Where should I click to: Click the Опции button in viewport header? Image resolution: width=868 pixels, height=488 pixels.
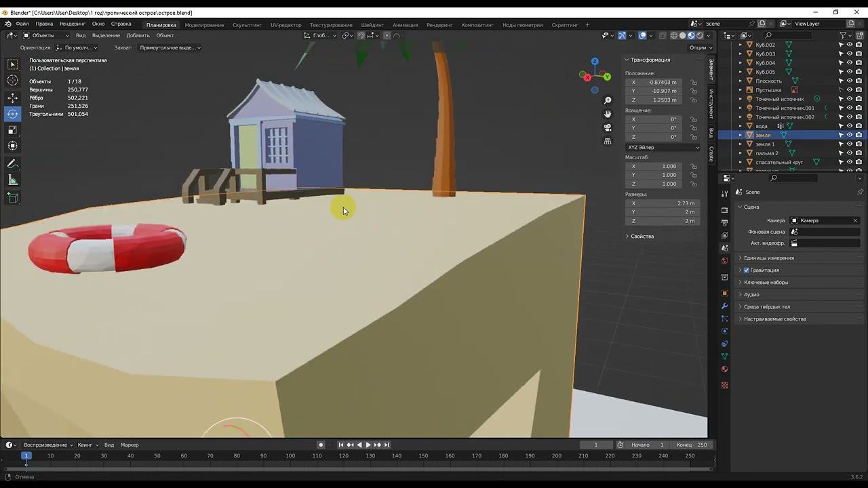pyautogui.click(x=701, y=47)
